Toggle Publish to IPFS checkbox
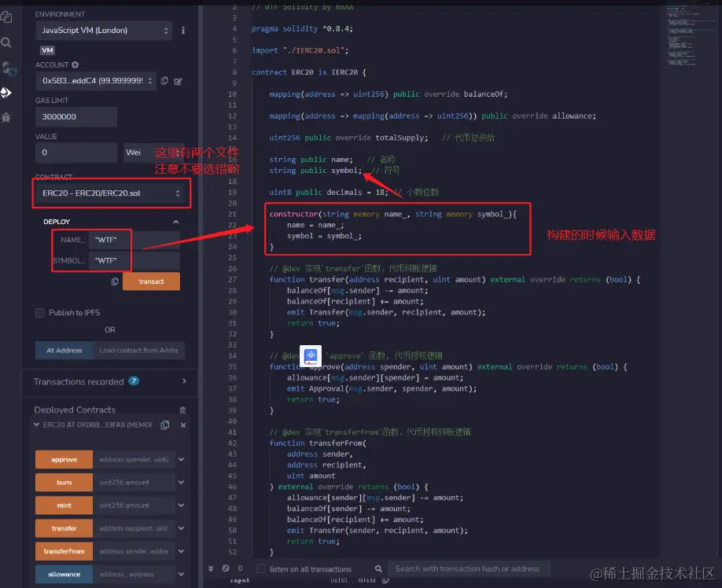The height and width of the screenshot is (588, 722). click(40, 313)
